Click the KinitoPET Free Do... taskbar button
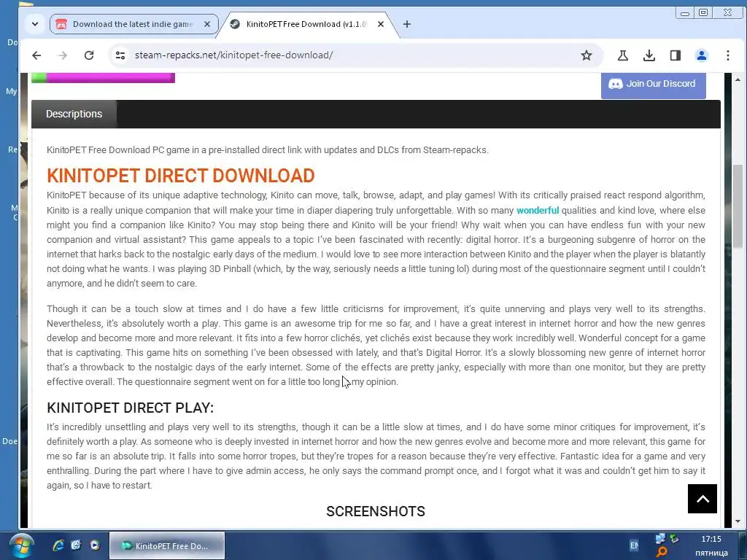This screenshot has width=747, height=560. (x=167, y=545)
